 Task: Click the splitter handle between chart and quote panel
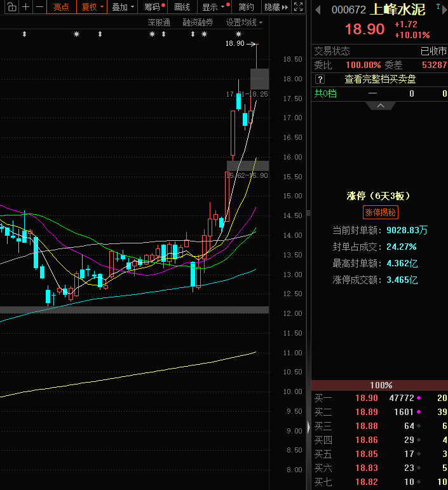308,213
